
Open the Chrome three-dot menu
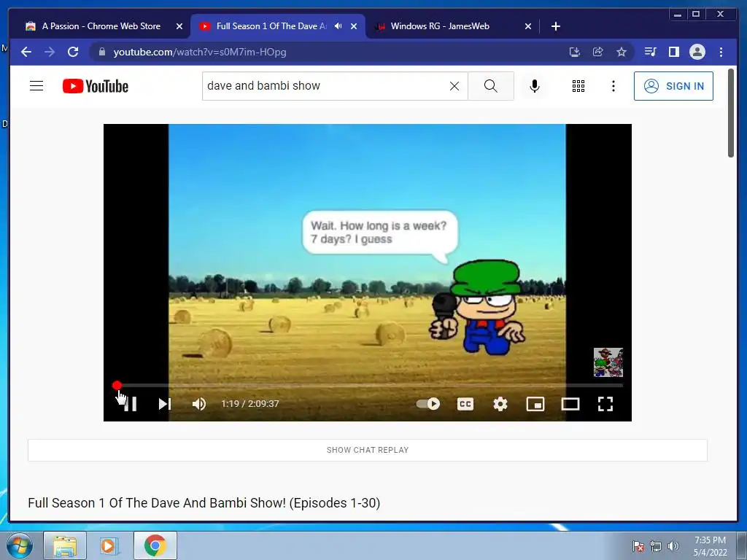point(721,52)
